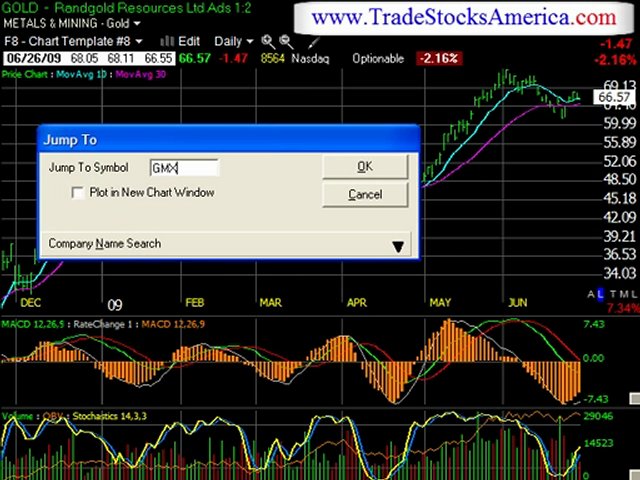Screen dimensions: 640x480
Task: Select the M scale option
Action: coord(623,294)
